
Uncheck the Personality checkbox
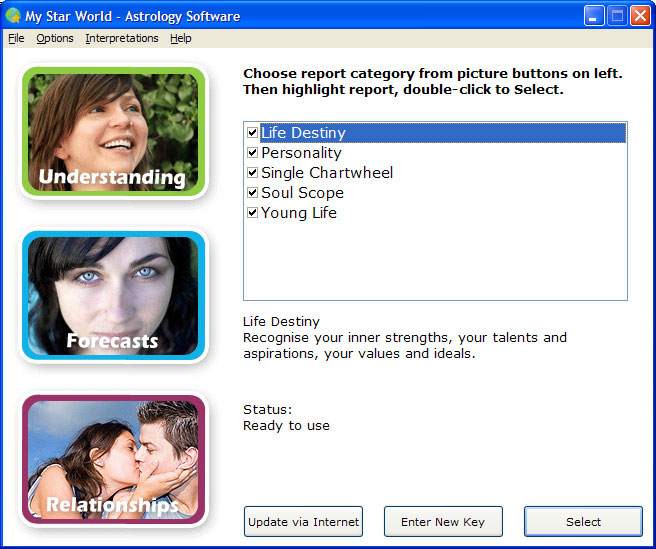pos(252,153)
